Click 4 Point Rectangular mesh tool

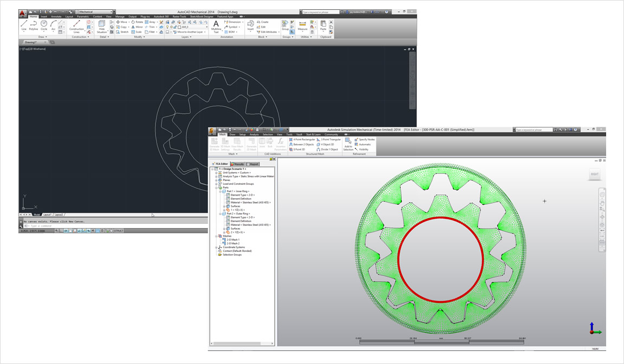coord(302,140)
